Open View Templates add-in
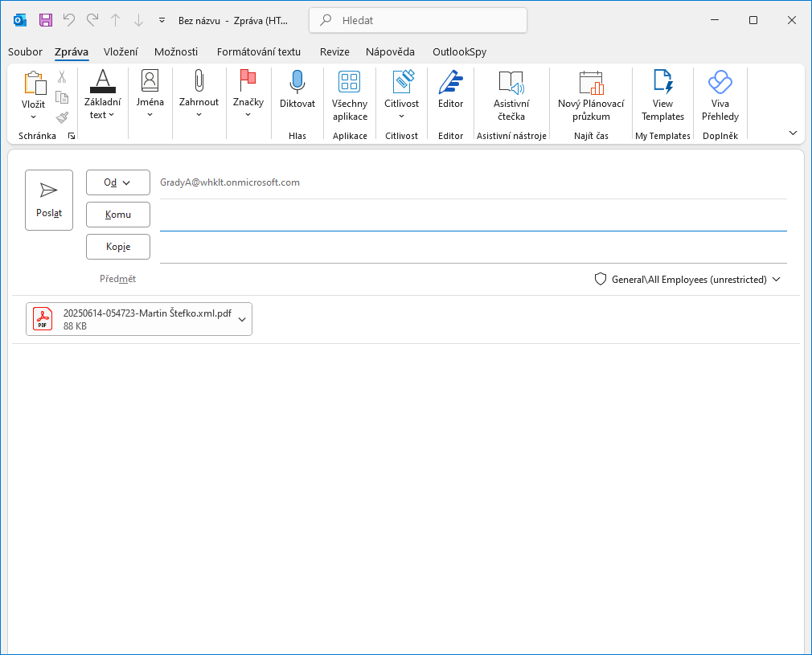This screenshot has width=812, height=655. pyautogui.click(x=662, y=96)
